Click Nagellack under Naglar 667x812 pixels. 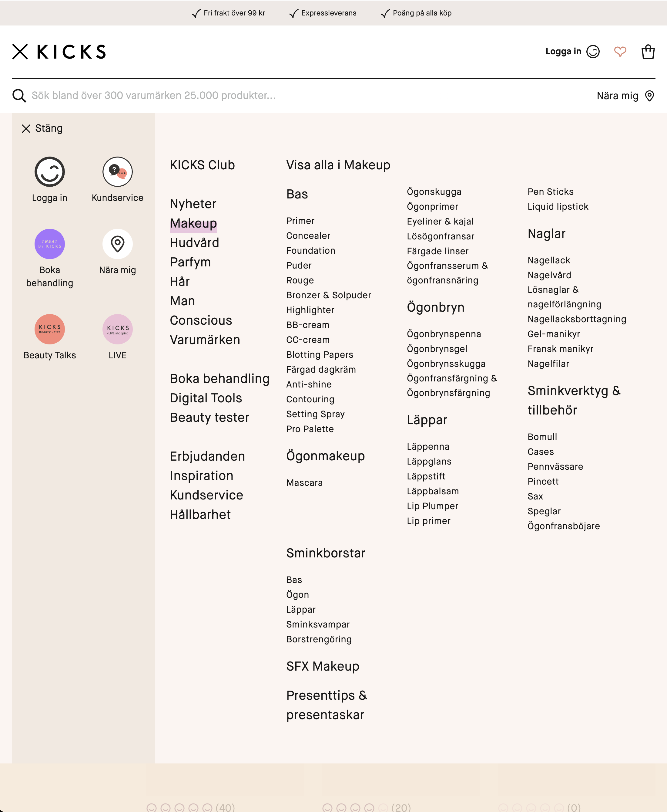coord(549,260)
